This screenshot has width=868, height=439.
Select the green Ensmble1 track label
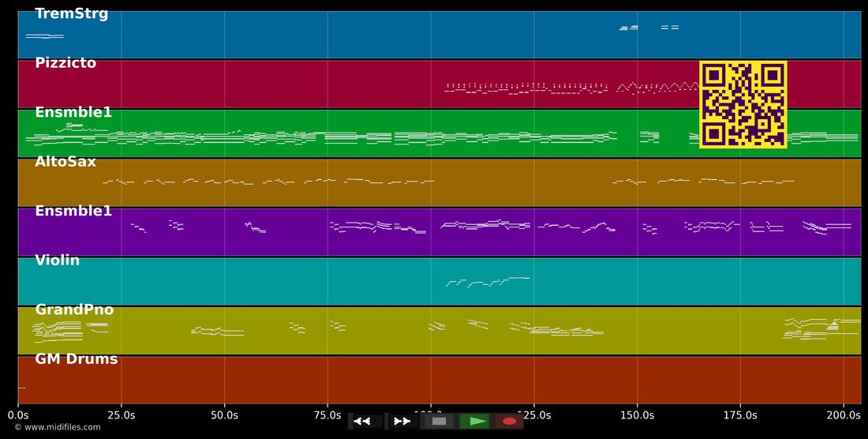coord(73,112)
